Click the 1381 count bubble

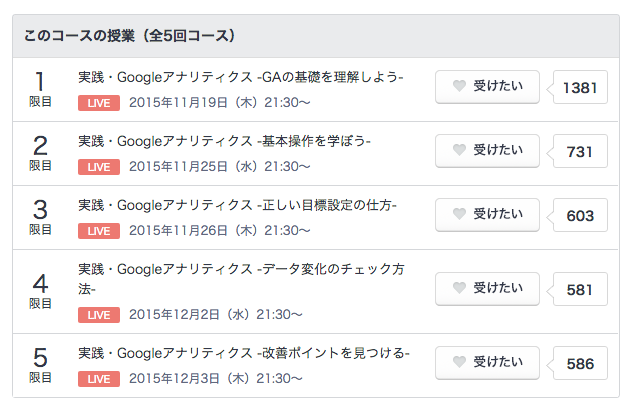click(580, 87)
